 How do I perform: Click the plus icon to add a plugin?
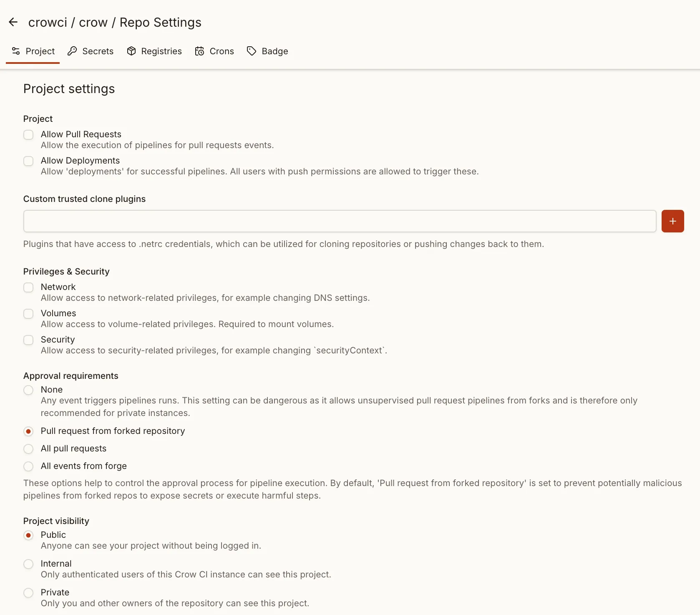click(x=672, y=221)
